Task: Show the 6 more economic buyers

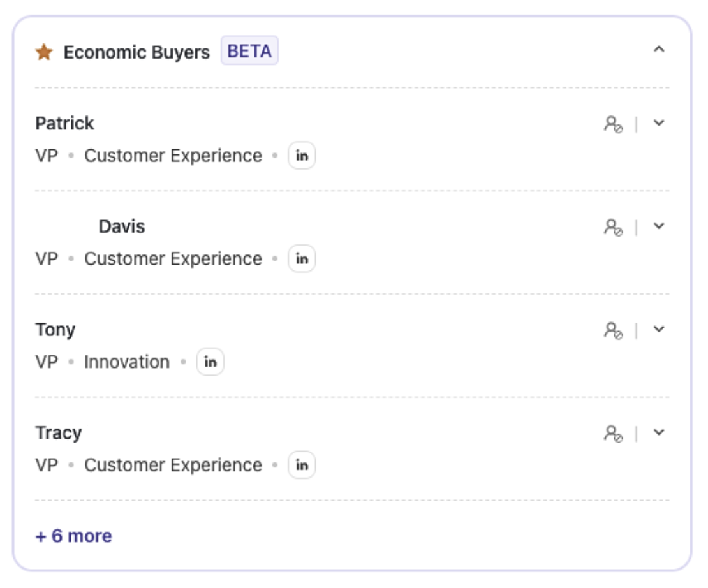Action: pos(73,536)
